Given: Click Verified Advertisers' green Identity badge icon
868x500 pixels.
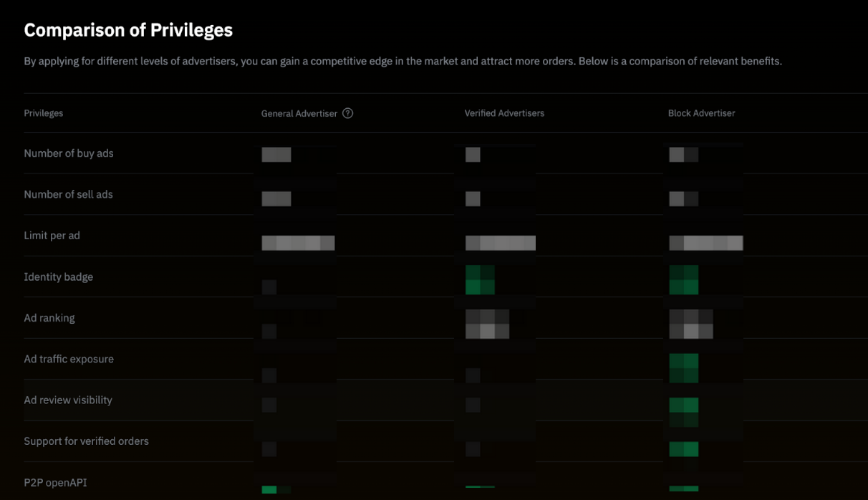Looking at the screenshot, I should click(x=480, y=279).
